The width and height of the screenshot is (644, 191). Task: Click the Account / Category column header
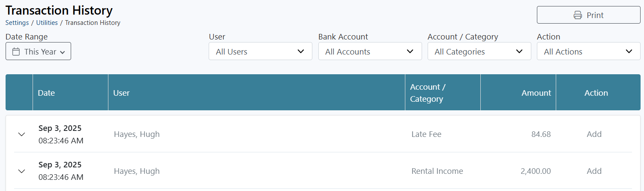tap(428, 93)
